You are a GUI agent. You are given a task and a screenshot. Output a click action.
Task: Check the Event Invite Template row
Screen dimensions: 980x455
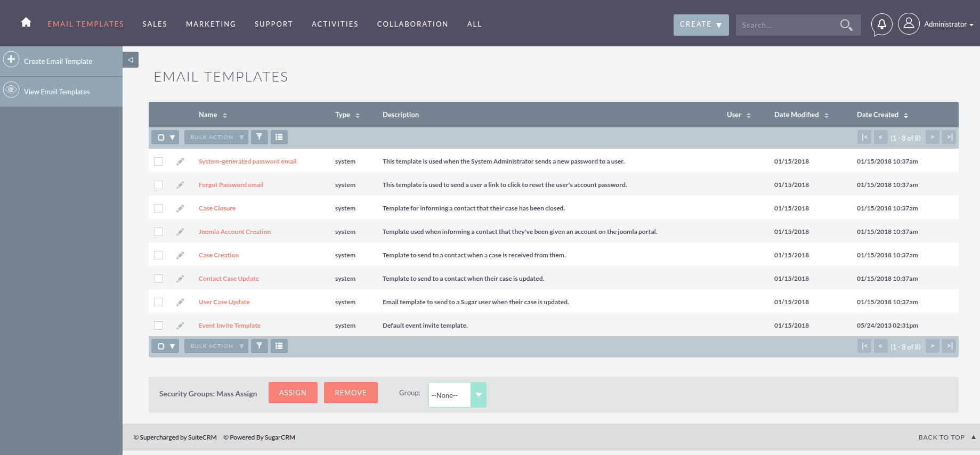pos(158,326)
